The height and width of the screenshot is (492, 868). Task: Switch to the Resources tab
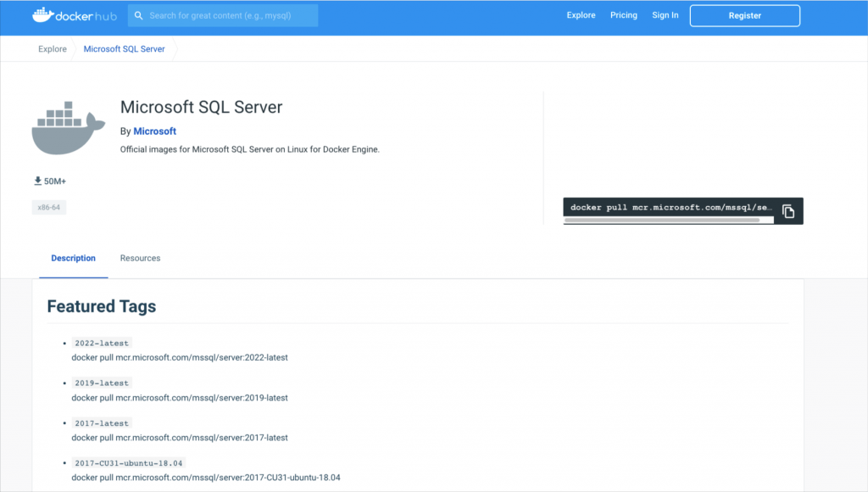click(140, 258)
